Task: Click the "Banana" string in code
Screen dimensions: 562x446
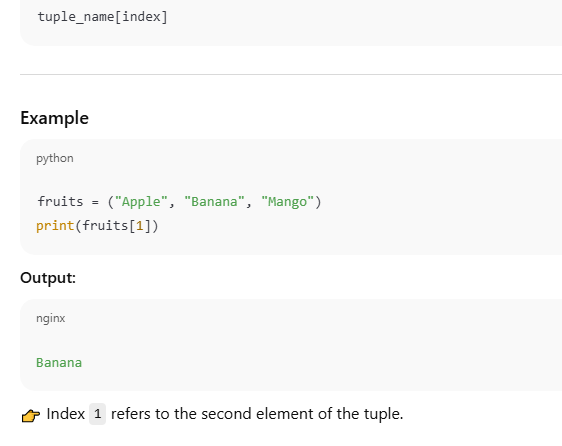Action: pyautogui.click(x=214, y=201)
